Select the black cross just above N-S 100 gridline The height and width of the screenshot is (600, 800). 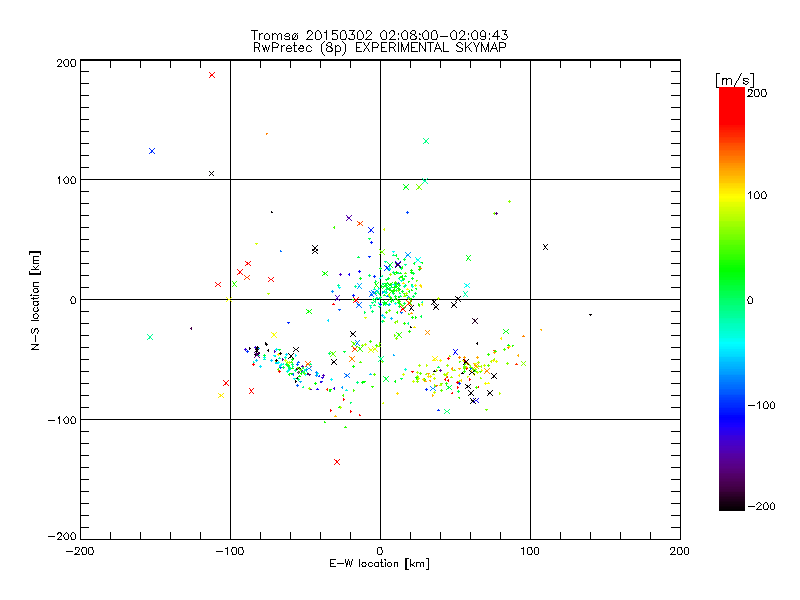click(212, 173)
